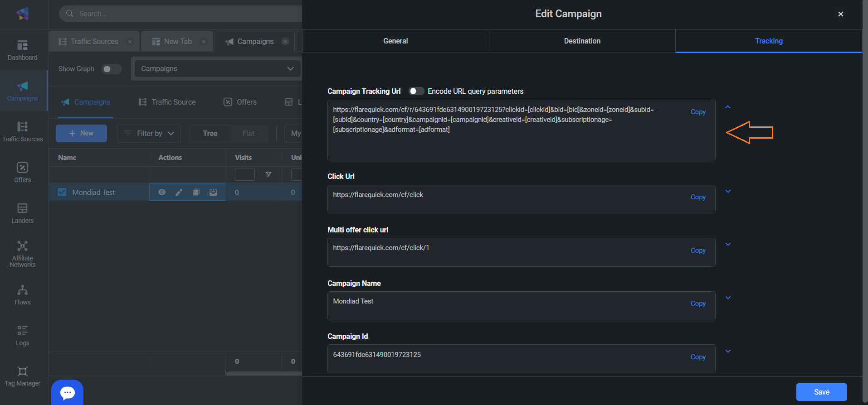Save the campaign changes
Viewport: 868px width, 405px height.
(x=821, y=392)
